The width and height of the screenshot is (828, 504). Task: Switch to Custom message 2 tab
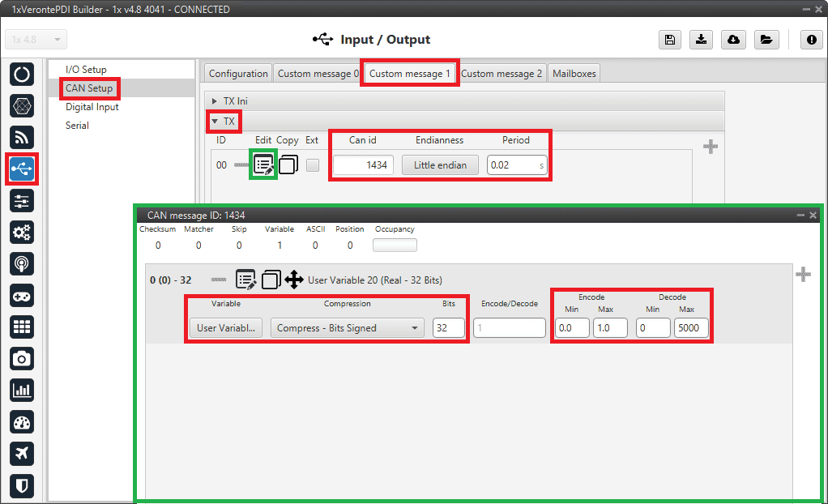point(501,74)
